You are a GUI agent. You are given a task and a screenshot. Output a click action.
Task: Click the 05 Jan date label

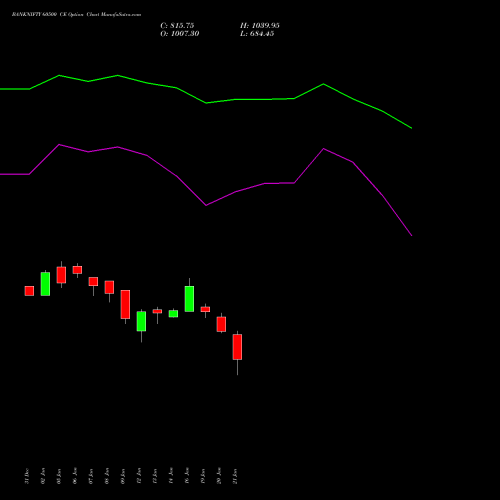[59, 476]
